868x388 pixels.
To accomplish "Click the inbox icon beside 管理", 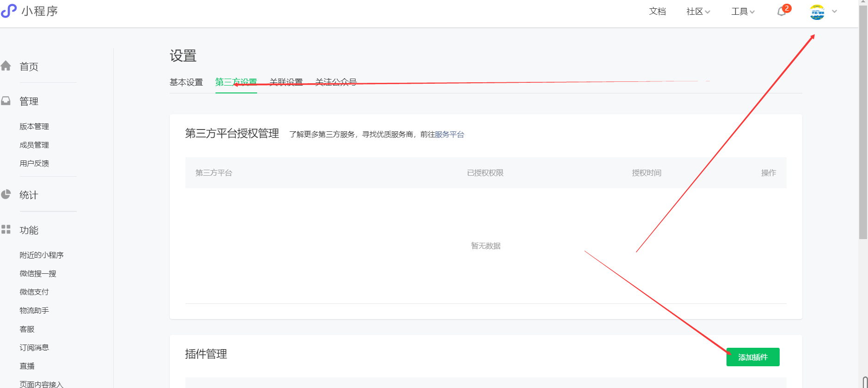I will [6, 101].
